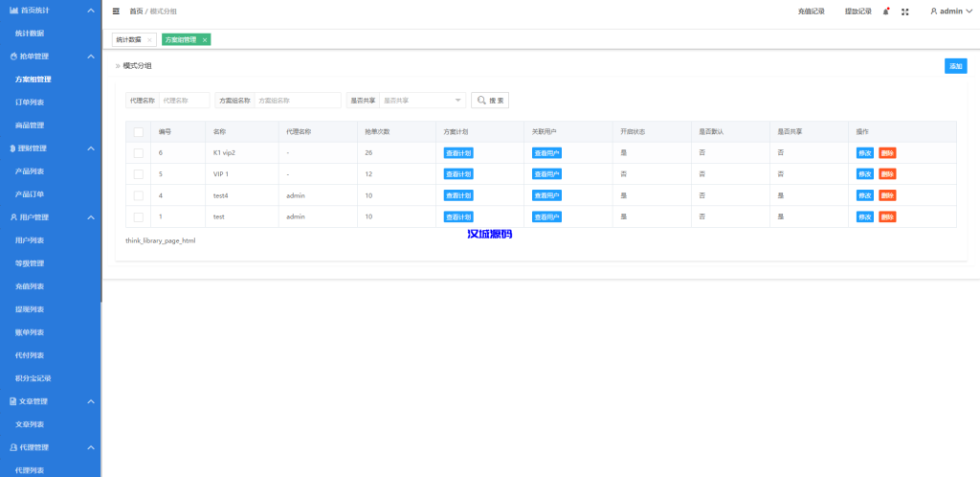Click the 首页统计 chart icon in sidebar
The height and width of the screenshot is (477, 980).
pyautogui.click(x=13, y=10)
